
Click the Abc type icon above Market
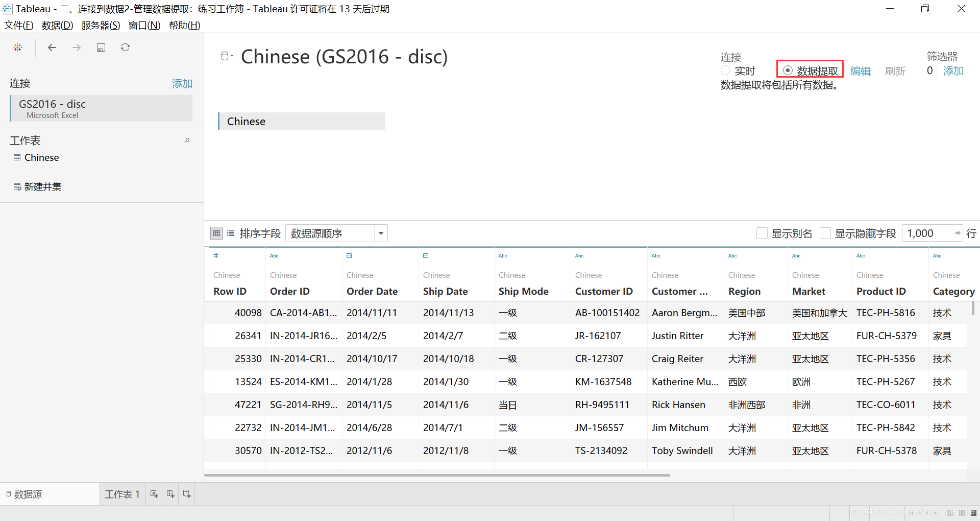(x=796, y=256)
